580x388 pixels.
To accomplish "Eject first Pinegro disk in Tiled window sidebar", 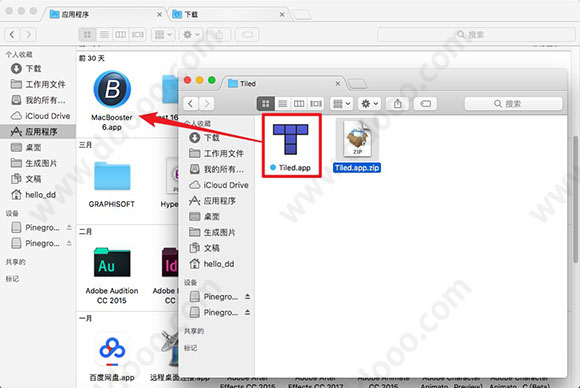I will (x=247, y=297).
